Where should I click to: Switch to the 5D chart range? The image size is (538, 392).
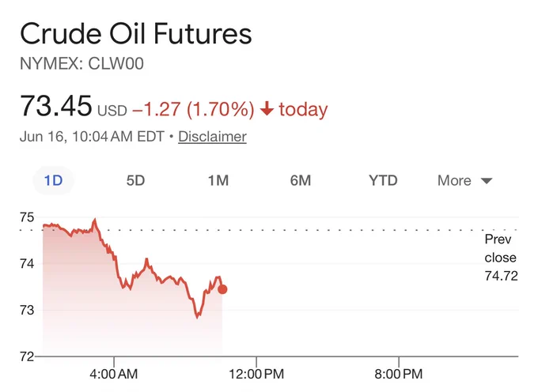pos(135,180)
